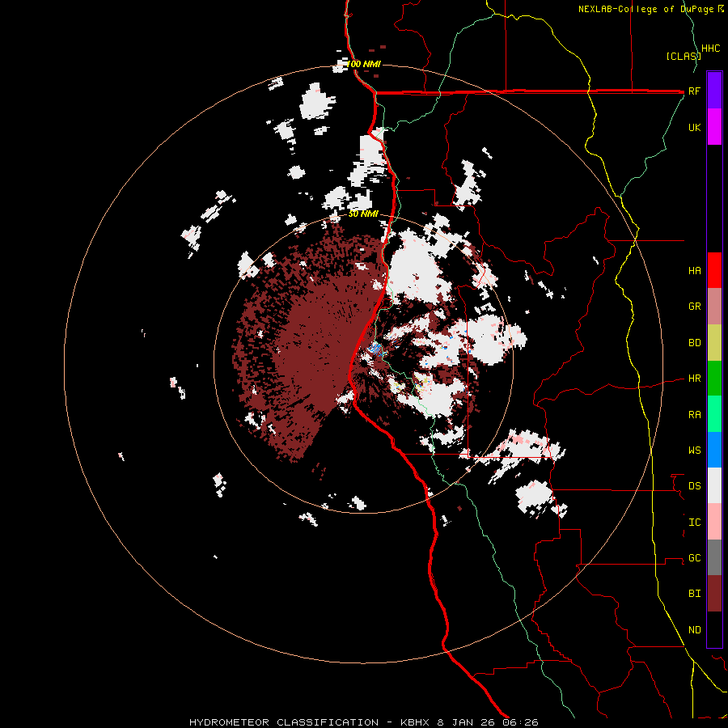Select the WS blue legend swatch
The image size is (728, 728).
tap(714, 450)
